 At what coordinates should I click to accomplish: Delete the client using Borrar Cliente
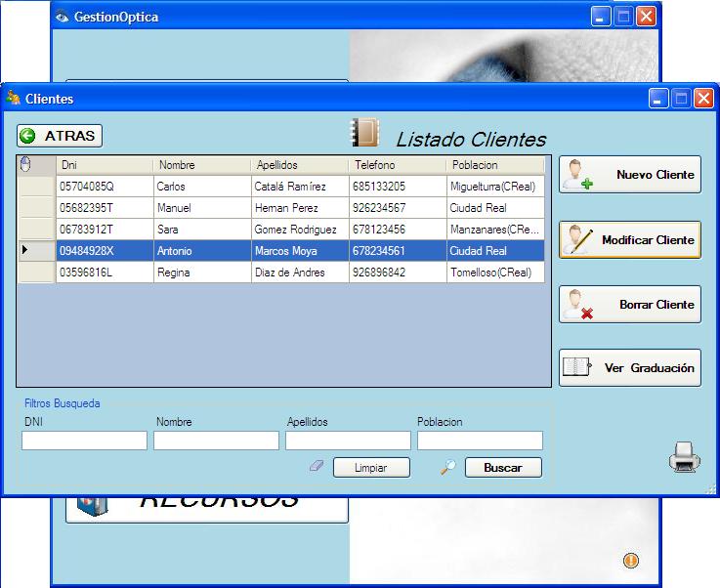pos(630,305)
